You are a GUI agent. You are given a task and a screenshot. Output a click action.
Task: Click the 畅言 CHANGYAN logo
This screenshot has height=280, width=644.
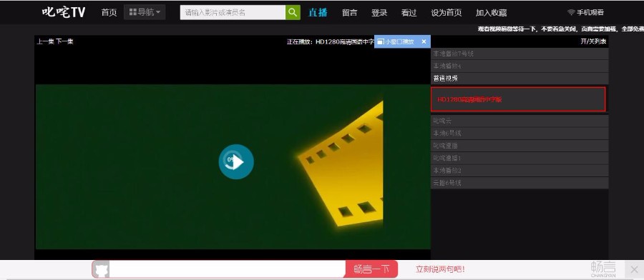point(603,269)
